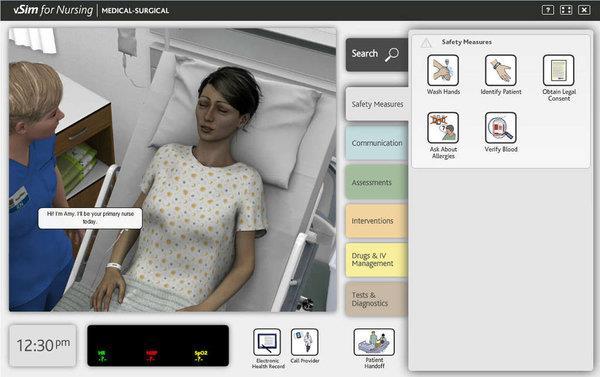Select the Verify Blood icon
This screenshot has width=600, height=377.
501,128
